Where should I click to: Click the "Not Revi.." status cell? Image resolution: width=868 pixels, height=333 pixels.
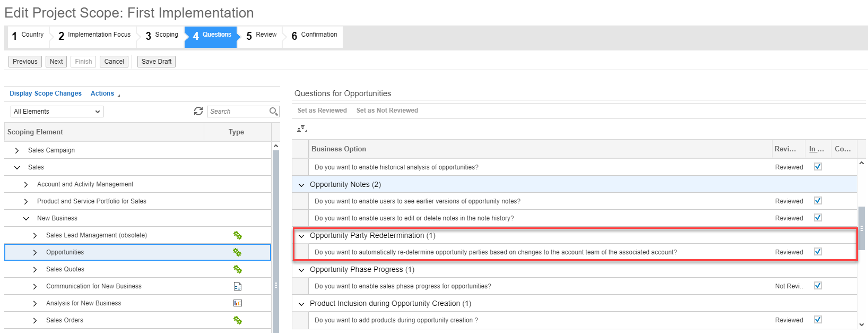click(788, 286)
